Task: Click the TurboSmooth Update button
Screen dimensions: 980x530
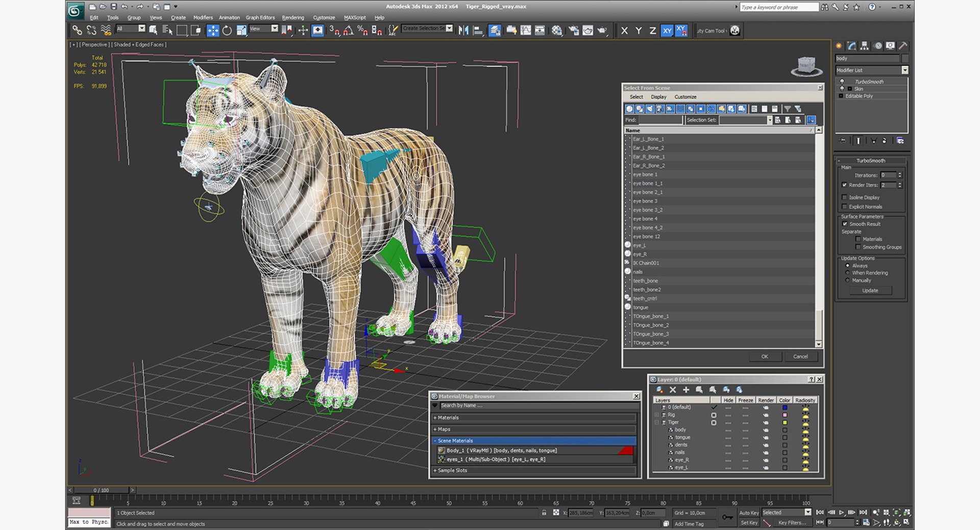Action: point(870,291)
